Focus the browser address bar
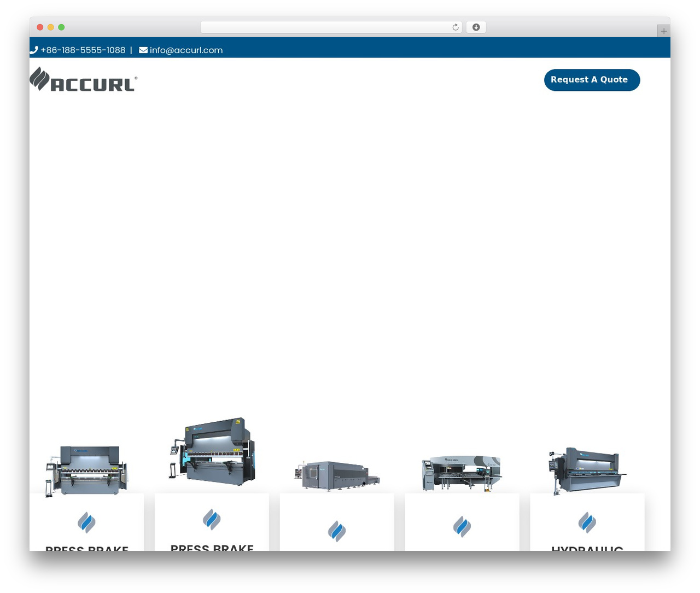The height and width of the screenshot is (593, 700). coord(331,27)
